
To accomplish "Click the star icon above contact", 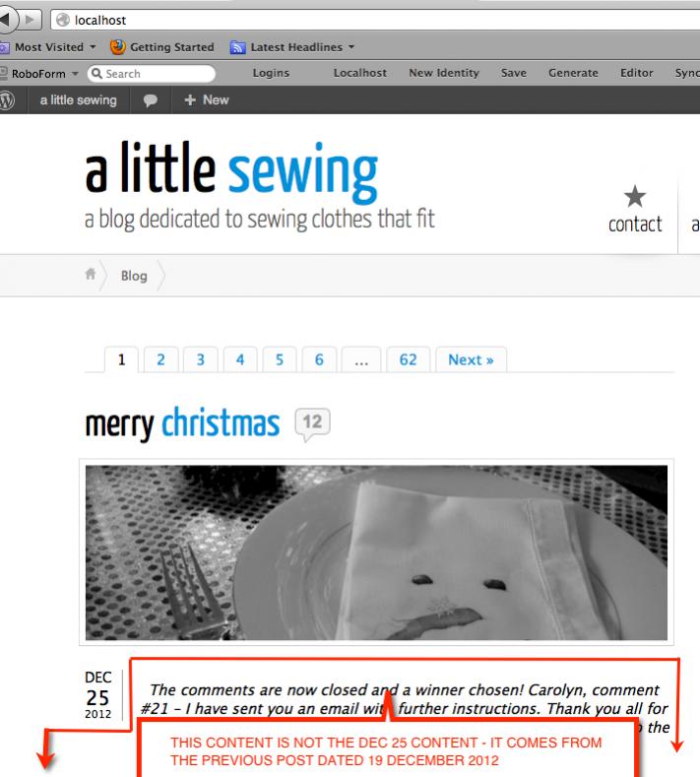I will pyautogui.click(x=635, y=196).
